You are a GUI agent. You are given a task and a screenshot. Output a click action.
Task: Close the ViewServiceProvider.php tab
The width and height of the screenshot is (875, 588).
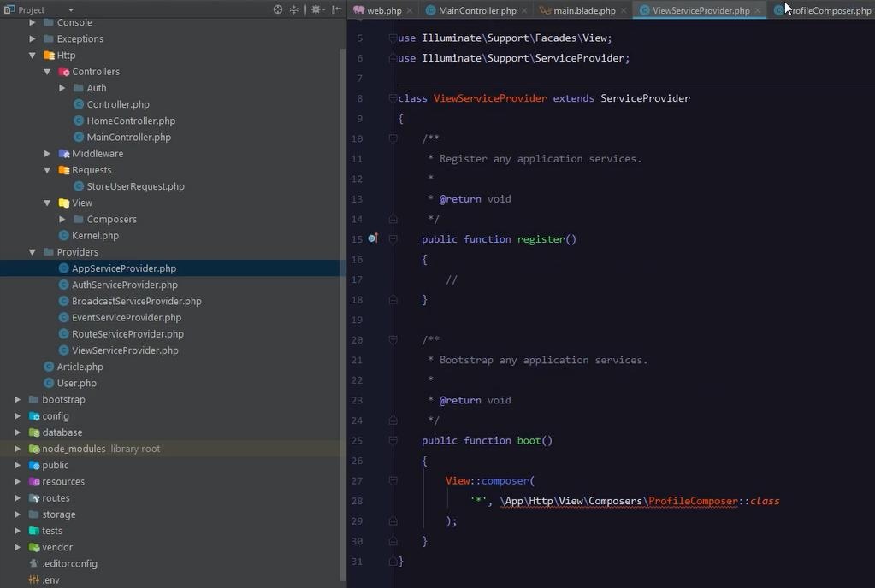click(x=758, y=11)
